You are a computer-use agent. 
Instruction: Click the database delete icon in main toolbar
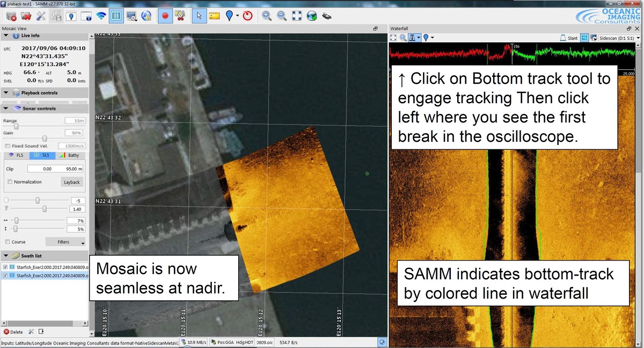pyautogui.click(x=10, y=16)
